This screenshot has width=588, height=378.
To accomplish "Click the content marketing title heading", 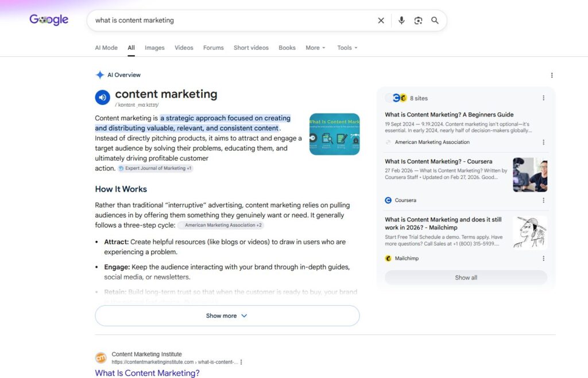I will tap(166, 94).
